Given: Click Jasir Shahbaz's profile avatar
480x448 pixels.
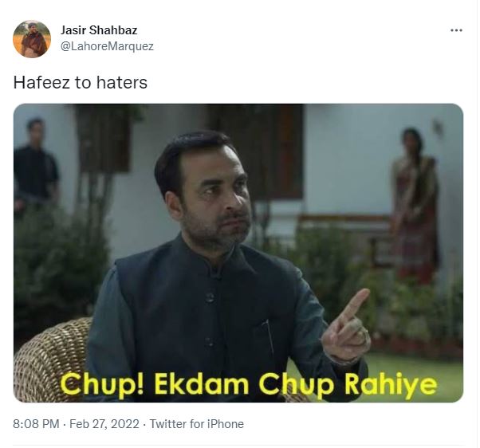Looking at the screenshot, I should click(x=32, y=39).
